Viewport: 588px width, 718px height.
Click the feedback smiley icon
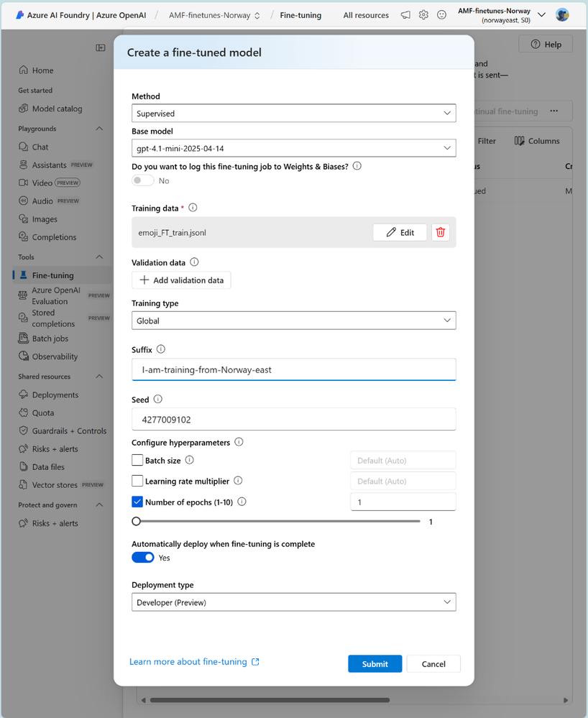(x=441, y=15)
